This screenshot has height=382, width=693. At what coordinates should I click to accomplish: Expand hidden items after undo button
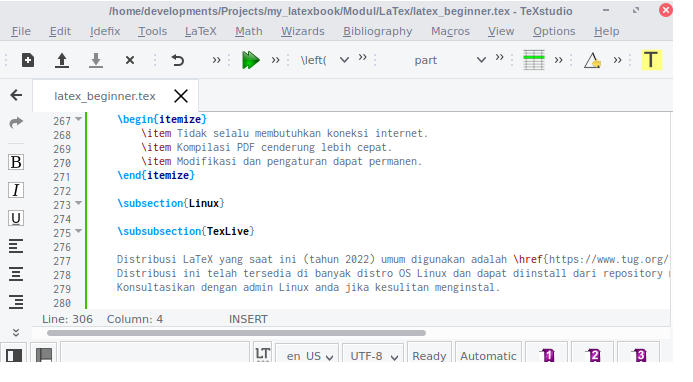click(x=216, y=60)
